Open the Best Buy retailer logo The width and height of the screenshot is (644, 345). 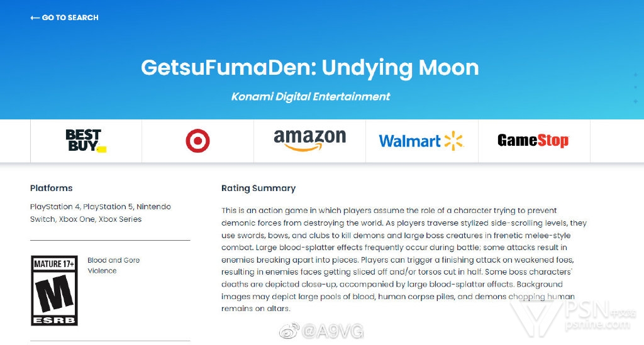pos(86,141)
